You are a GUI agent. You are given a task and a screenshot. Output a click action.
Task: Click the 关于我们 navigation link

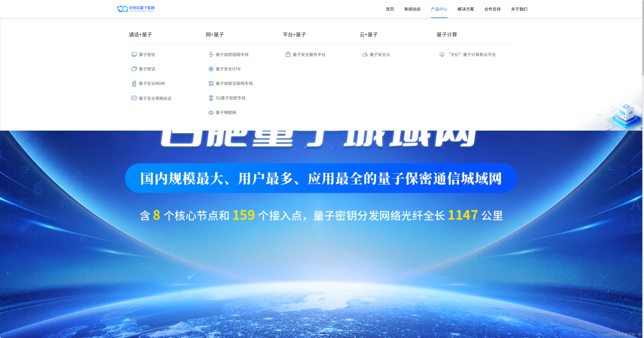(519, 9)
